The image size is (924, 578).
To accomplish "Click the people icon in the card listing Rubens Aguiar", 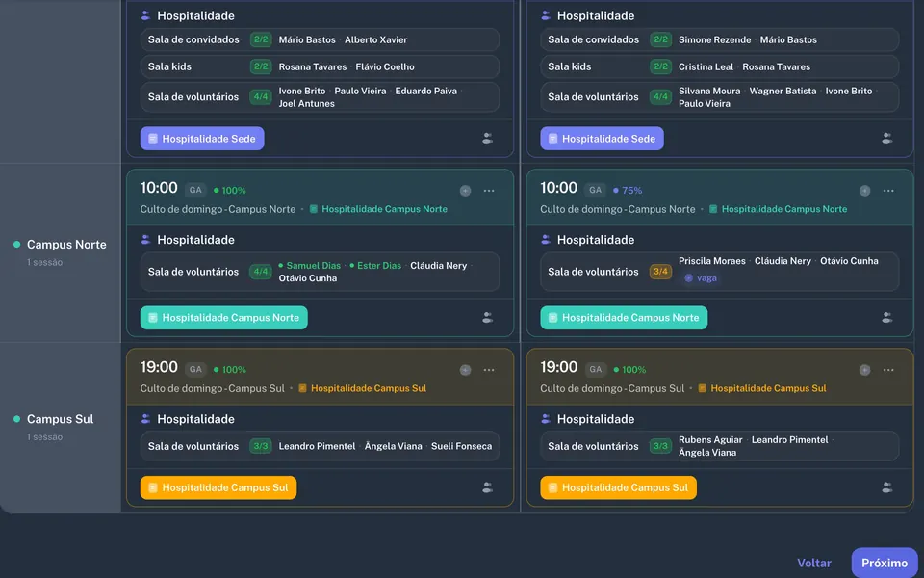I will click(886, 487).
